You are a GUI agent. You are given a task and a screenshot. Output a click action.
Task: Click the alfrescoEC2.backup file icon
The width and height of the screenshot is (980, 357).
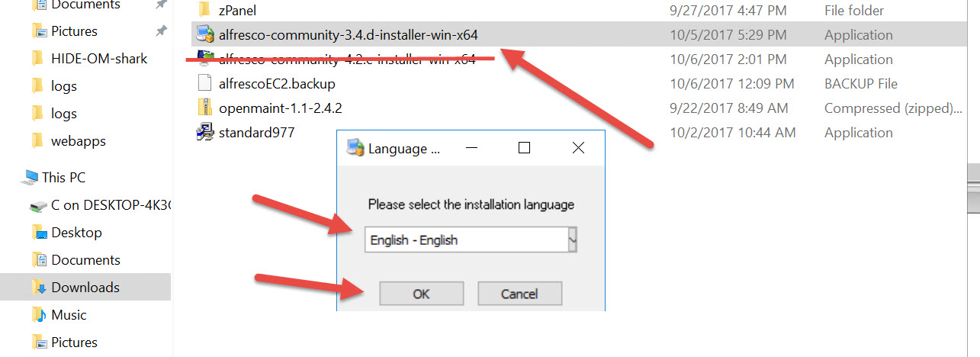pyautogui.click(x=204, y=84)
